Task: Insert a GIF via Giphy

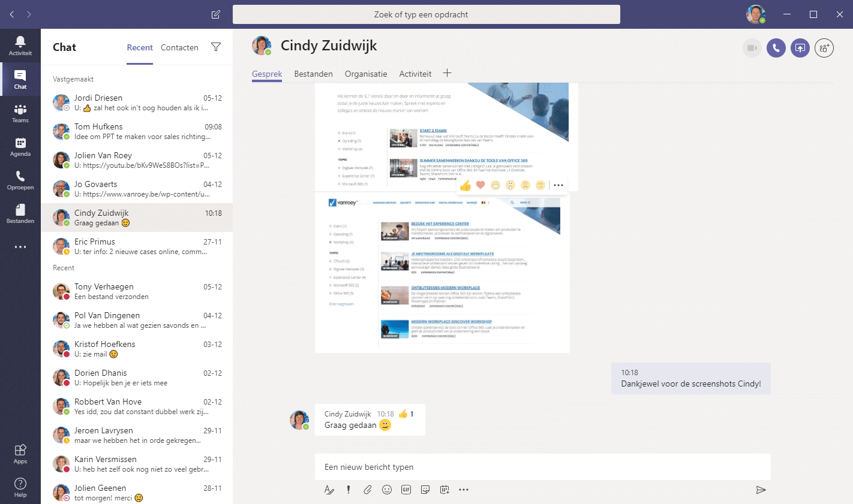Action: [x=406, y=490]
